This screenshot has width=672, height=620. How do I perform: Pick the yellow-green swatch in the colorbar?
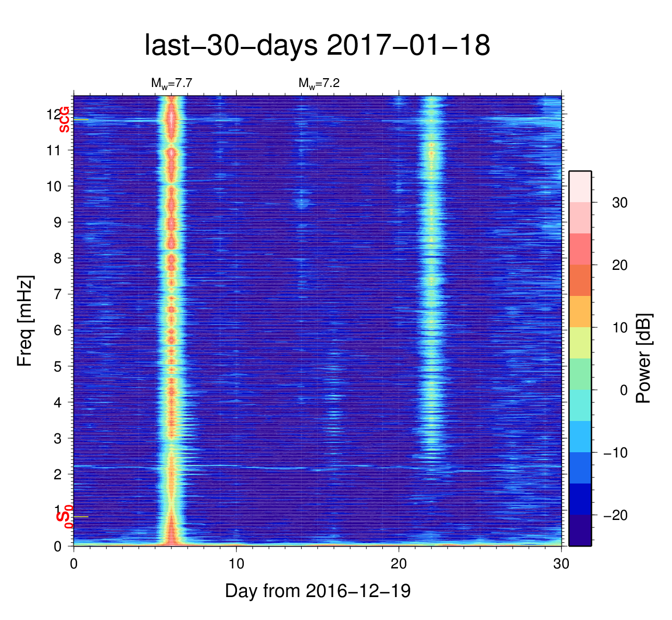pyautogui.click(x=580, y=343)
